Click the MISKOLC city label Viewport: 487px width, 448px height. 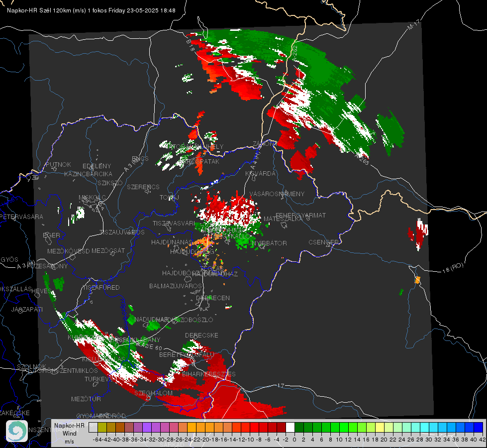[x=92, y=198]
